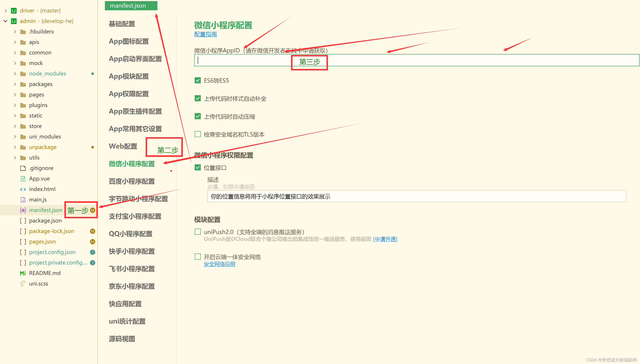The height and width of the screenshot is (364, 640).
Task: Click the uni.scss file icon
Action: [23, 284]
